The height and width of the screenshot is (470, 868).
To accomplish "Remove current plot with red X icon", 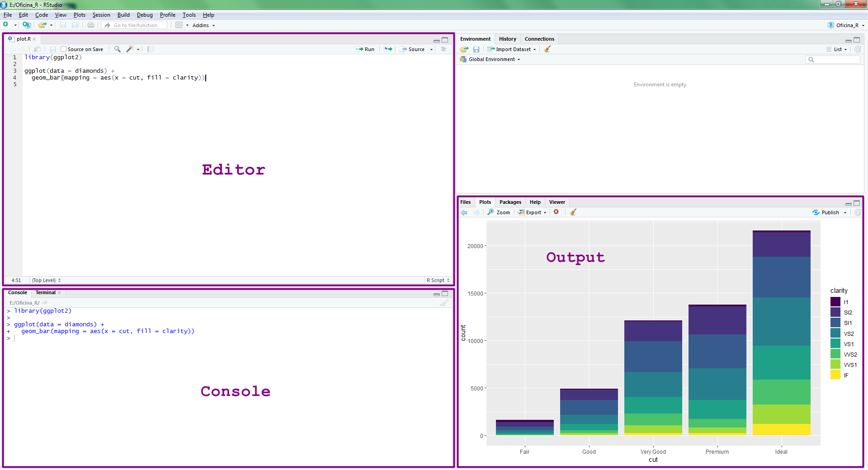I will pyautogui.click(x=556, y=212).
